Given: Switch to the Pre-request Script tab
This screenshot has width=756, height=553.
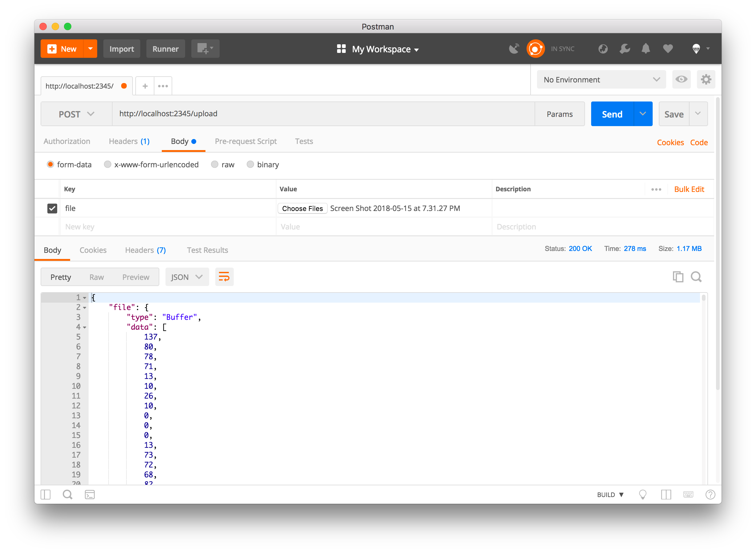Looking at the screenshot, I should coord(246,141).
